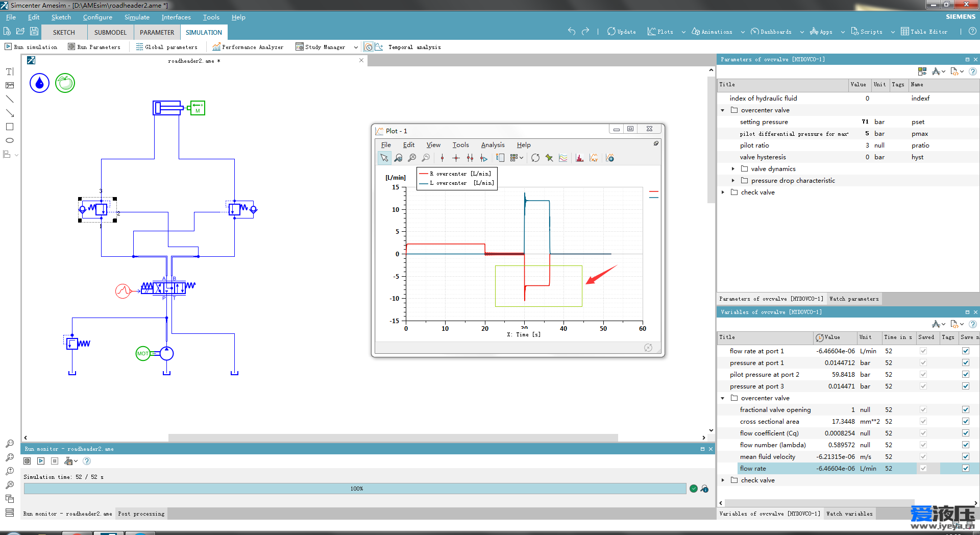The width and height of the screenshot is (980, 535).
Task: Open the Simulate menu
Action: point(137,17)
